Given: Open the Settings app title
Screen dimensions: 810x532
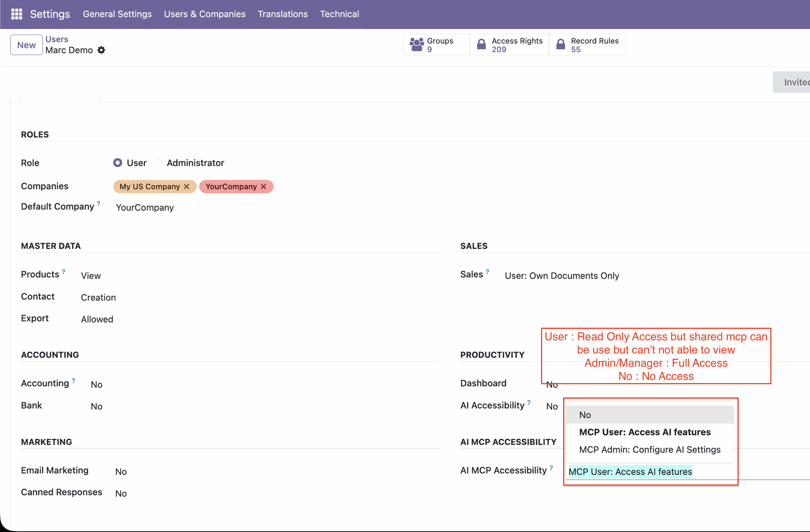Looking at the screenshot, I should [50, 14].
